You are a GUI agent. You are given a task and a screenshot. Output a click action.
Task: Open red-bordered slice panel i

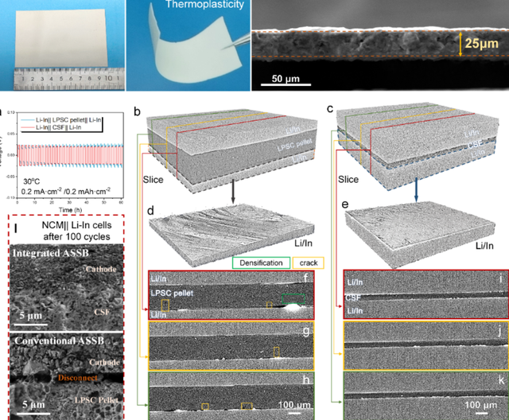[426, 294]
